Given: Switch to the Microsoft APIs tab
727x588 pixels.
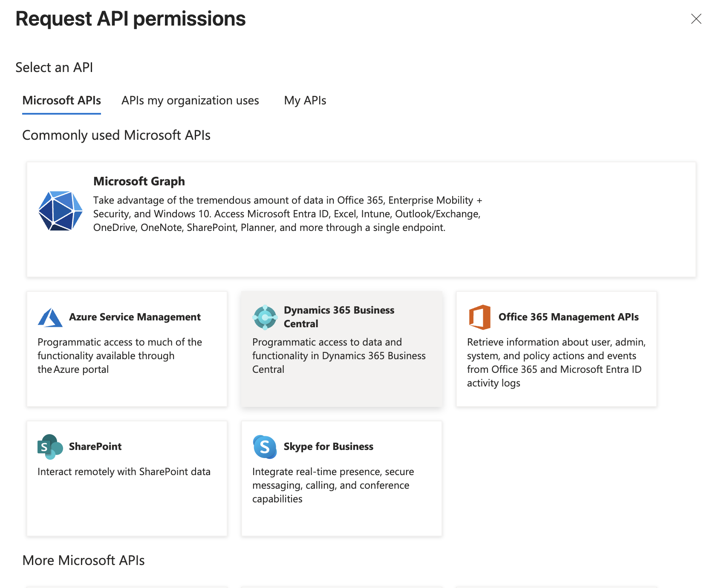Looking at the screenshot, I should (x=61, y=101).
